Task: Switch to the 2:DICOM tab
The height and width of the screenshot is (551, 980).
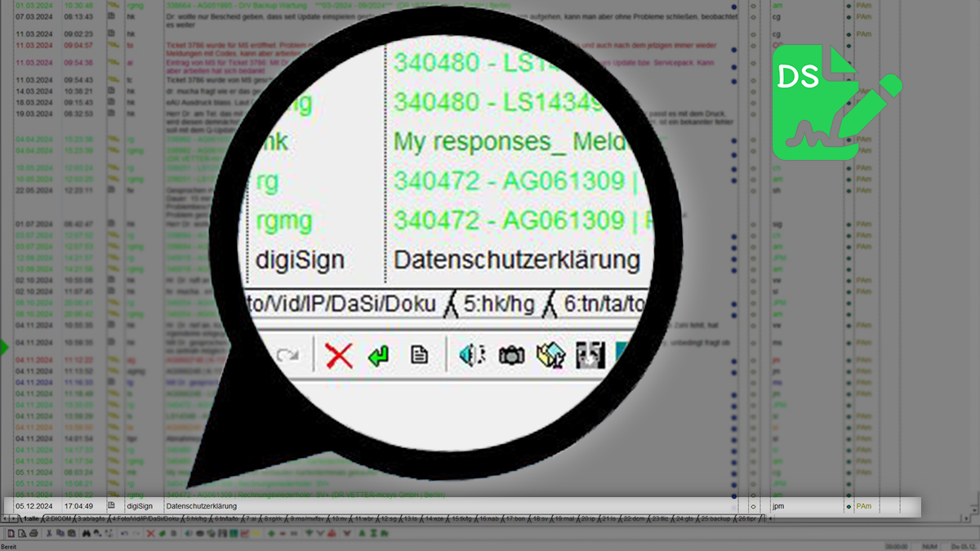Action: coord(58,518)
